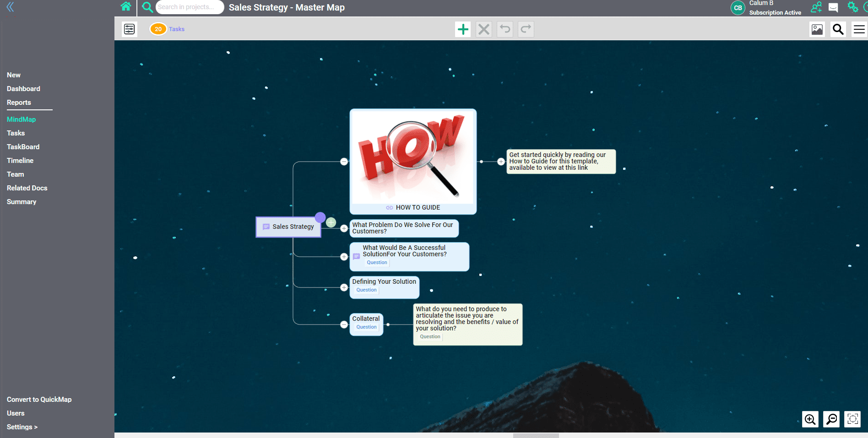Screen dimensions: 868x438
Task: Open the filter settings panel icon
Action: (x=130, y=29)
